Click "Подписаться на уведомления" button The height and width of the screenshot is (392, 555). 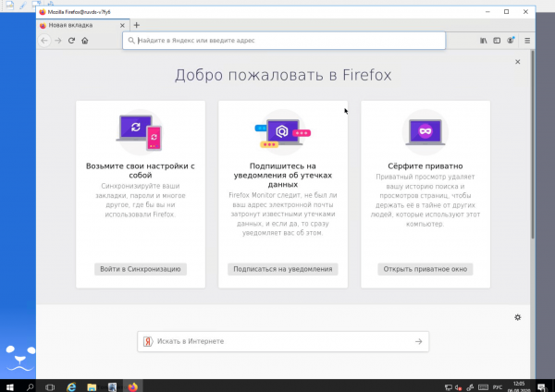283,269
